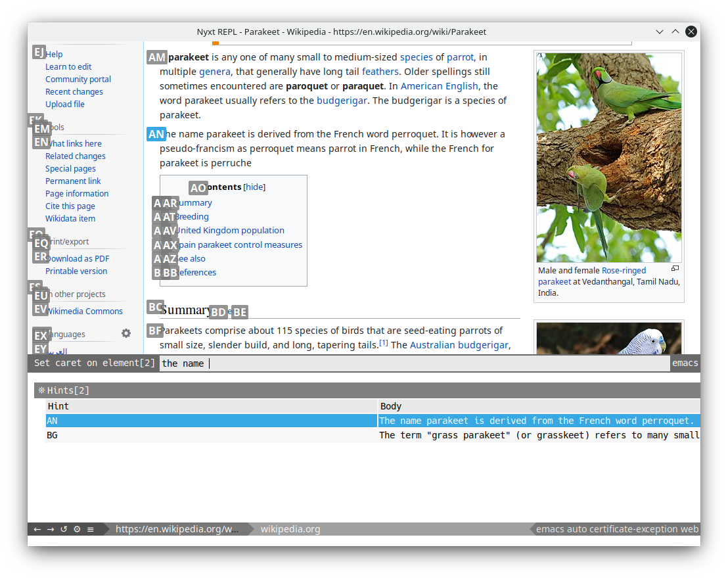Open the hamburger menu in status bar
This screenshot has width=728, height=579.
click(91, 529)
